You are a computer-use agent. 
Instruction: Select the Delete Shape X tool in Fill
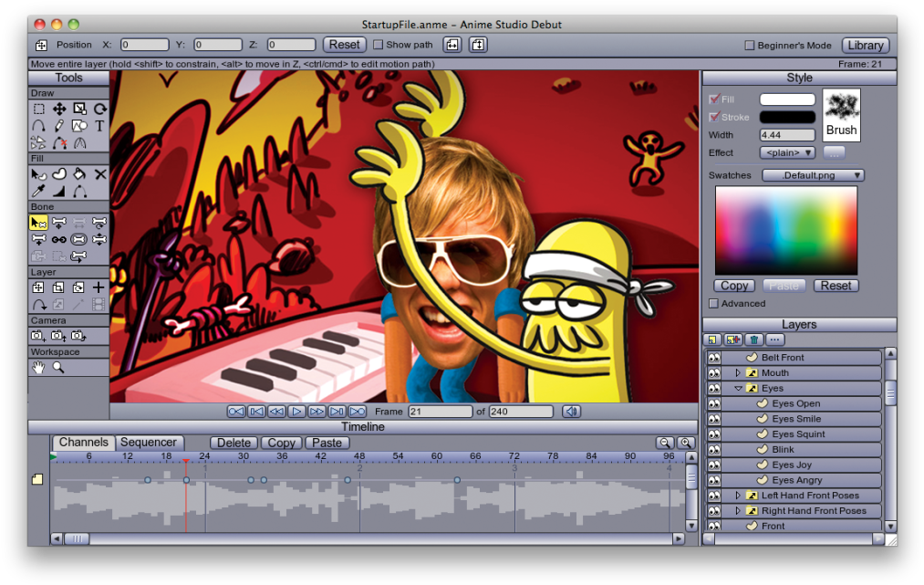[100, 174]
